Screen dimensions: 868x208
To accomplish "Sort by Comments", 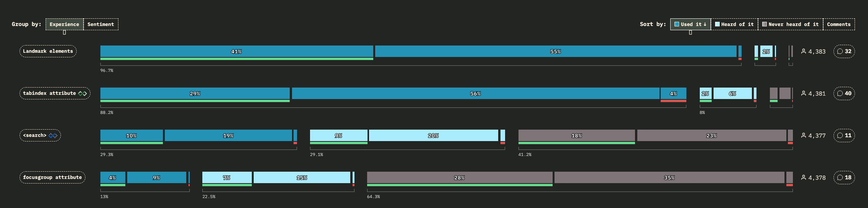I will pos(838,24).
